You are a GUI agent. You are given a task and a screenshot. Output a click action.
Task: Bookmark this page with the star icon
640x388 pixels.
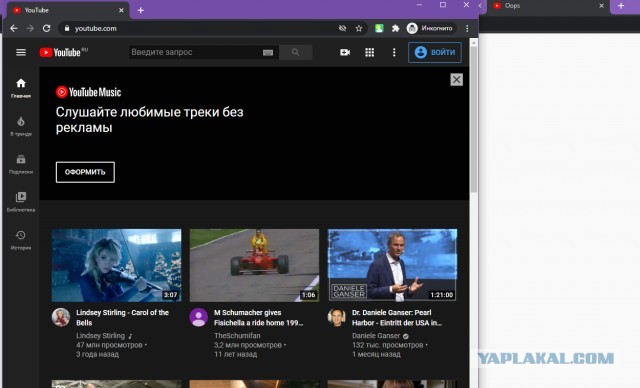[358, 28]
